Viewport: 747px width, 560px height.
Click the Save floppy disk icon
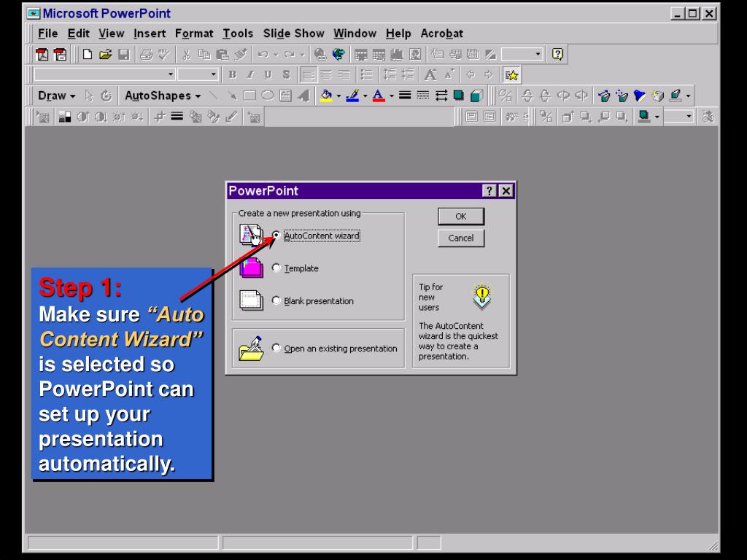pyautogui.click(x=124, y=54)
